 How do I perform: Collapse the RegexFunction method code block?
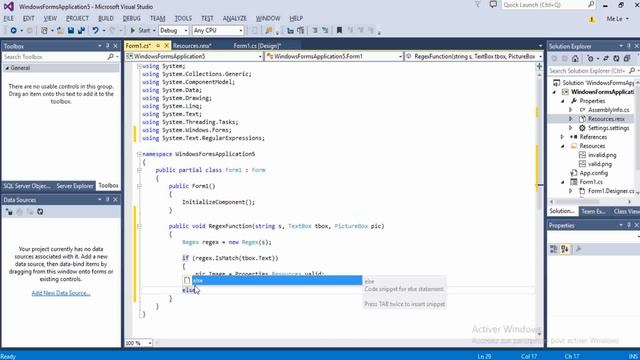point(139,226)
